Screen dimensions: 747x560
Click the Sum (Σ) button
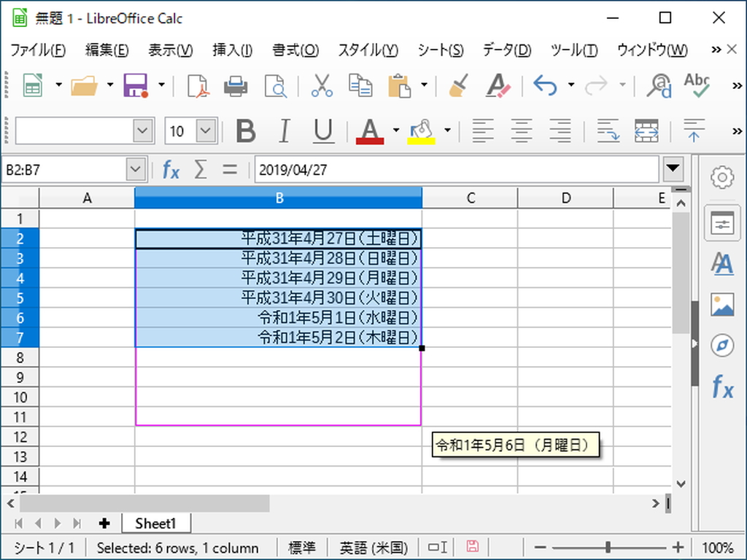pos(200,169)
